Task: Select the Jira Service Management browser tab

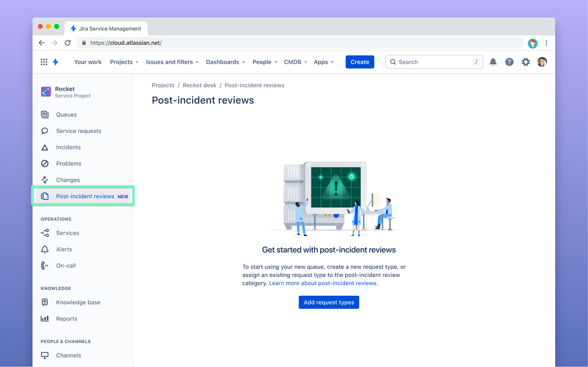Action: click(106, 28)
